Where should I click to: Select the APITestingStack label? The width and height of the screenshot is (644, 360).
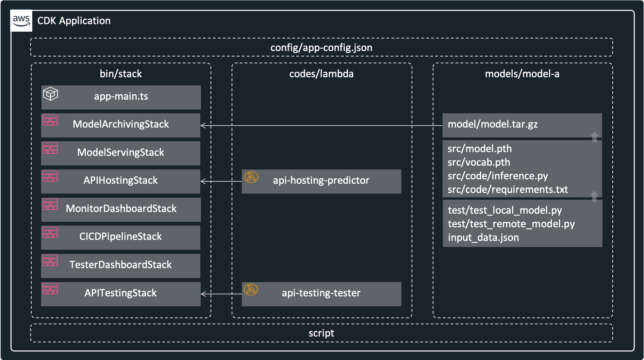coord(121,293)
